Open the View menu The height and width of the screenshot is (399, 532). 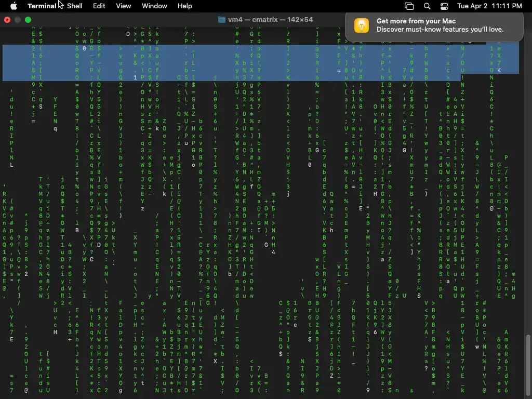pyautogui.click(x=124, y=6)
